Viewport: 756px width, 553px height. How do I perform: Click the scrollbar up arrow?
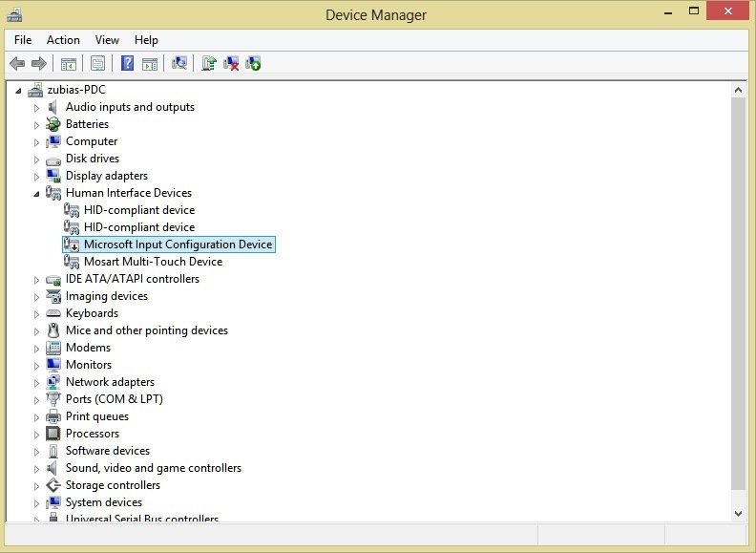[738, 90]
